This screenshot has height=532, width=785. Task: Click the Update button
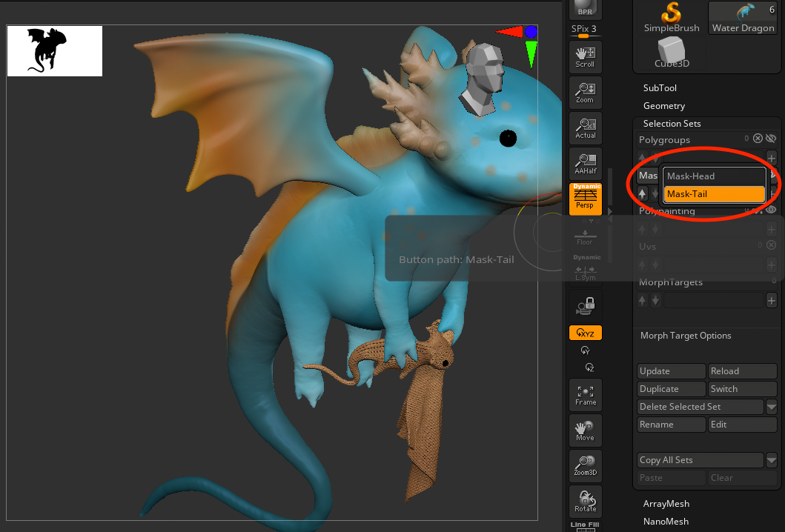[x=672, y=371]
